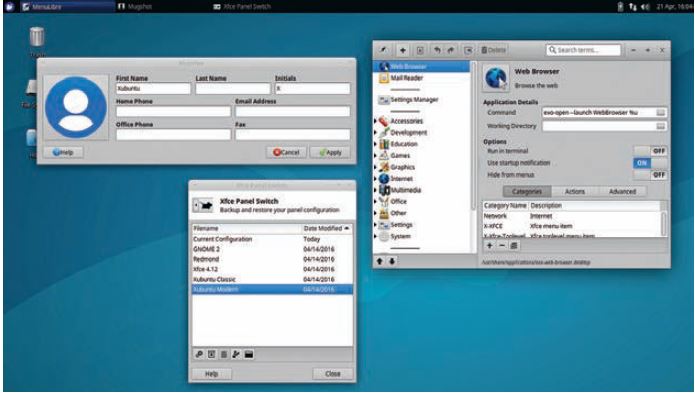Add a category with plus button
Viewport: 695px width, 393px height.
[x=489, y=245]
